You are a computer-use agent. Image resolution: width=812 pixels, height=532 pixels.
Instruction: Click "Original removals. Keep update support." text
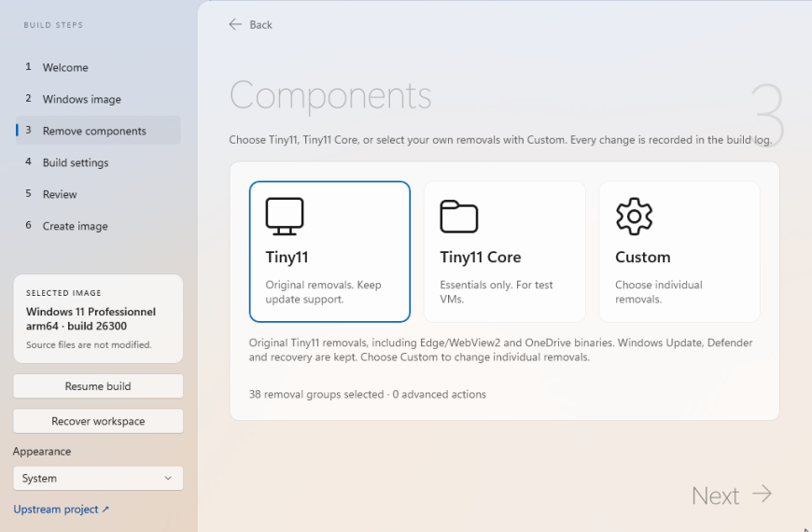[x=323, y=291]
